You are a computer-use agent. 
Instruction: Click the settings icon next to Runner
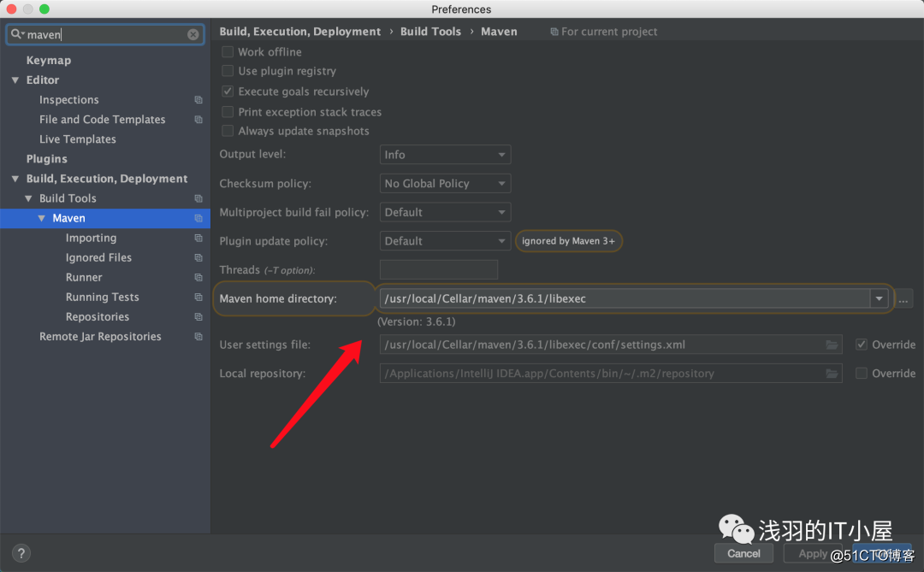click(198, 277)
